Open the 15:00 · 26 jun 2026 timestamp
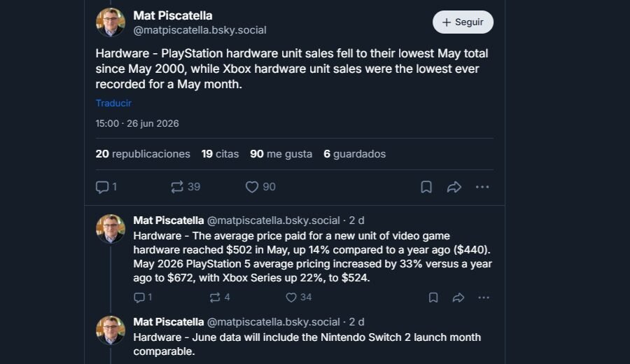 click(137, 123)
